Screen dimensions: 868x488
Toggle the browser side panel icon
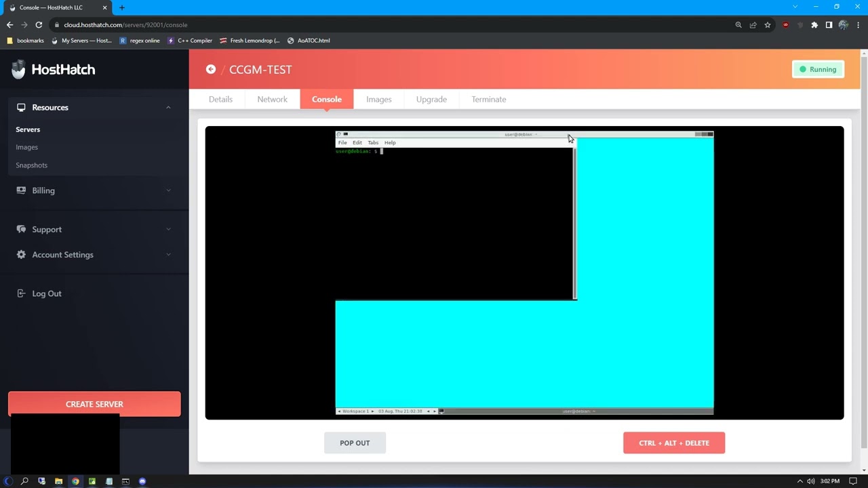point(829,25)
